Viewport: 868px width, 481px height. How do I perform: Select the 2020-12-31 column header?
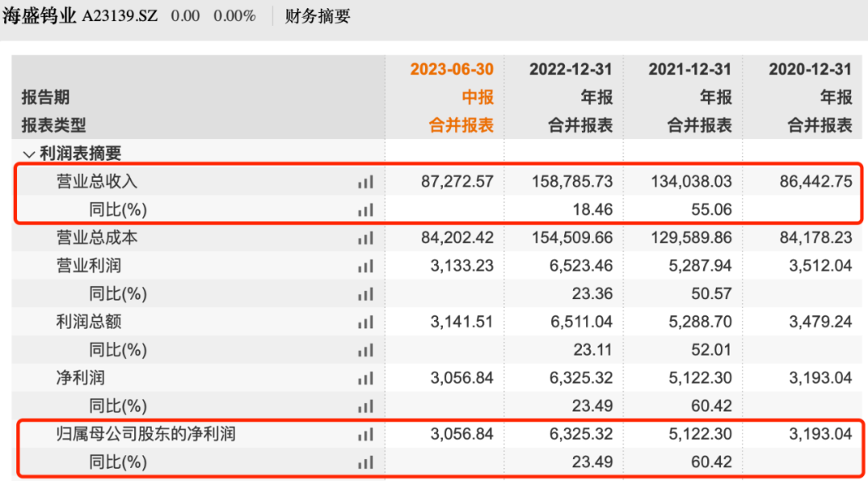click(810, 70)
